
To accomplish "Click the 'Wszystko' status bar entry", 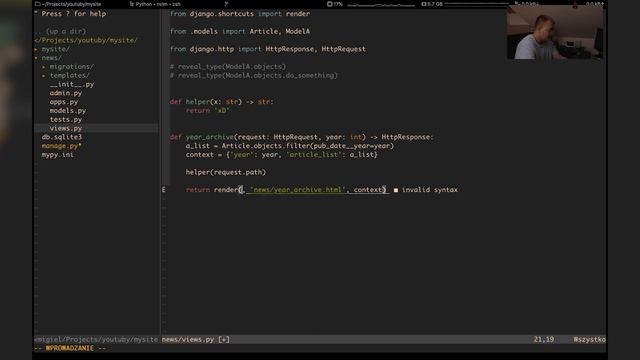I will pyautogui.click(x=589, y=339).
